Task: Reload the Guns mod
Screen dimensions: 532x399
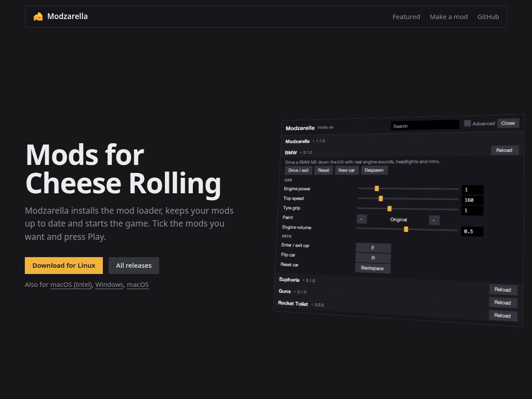Action: [503, 303]
